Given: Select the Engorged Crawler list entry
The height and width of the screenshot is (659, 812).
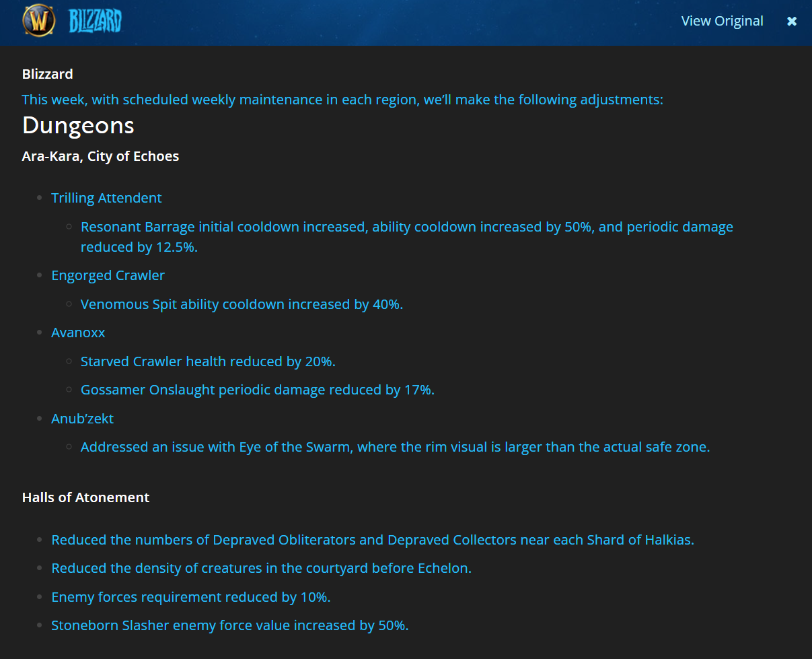Looking at the screenshot, I should click(108, 275).
